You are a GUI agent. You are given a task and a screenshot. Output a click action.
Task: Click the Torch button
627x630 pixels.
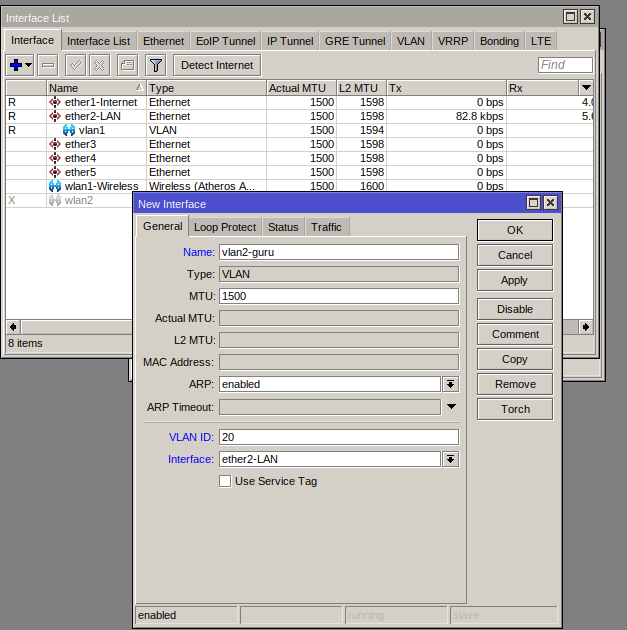coord(515,409)
